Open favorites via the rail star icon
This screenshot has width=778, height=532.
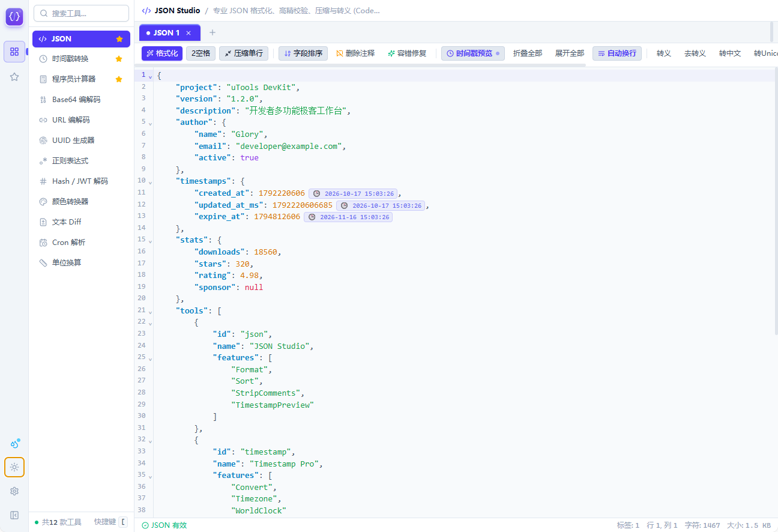coord(14,77)
